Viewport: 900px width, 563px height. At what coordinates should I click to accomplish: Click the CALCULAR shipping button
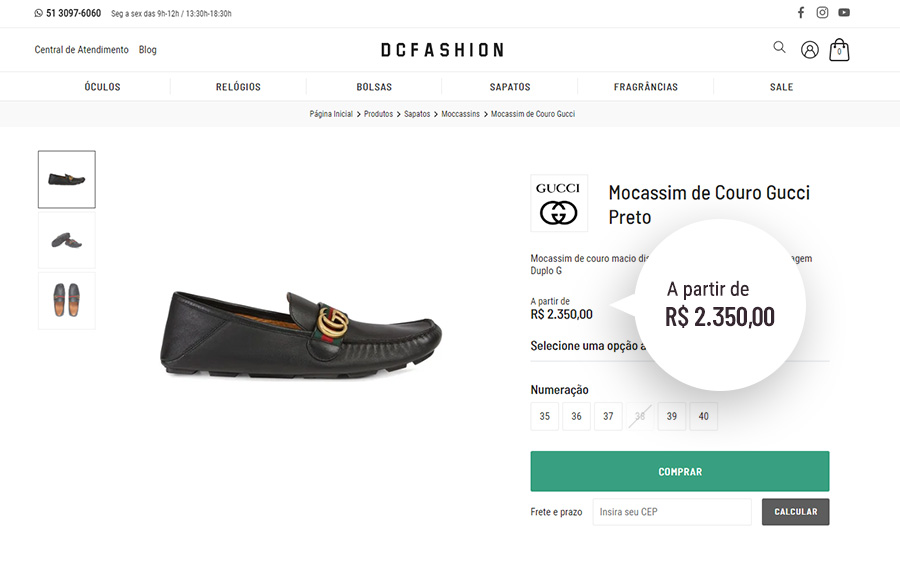(796, 511)
